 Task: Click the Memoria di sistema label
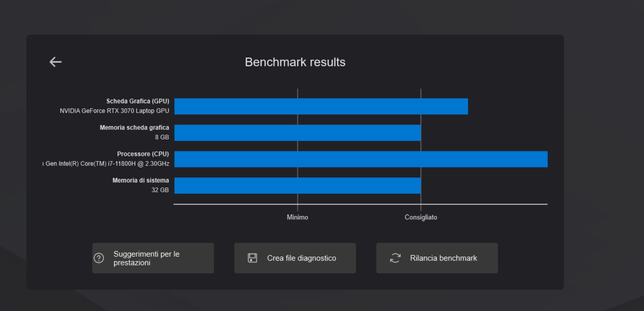click(x=141, y=180)
